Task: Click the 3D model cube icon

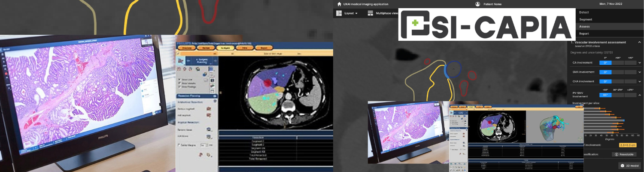Action: coord(623,166)
